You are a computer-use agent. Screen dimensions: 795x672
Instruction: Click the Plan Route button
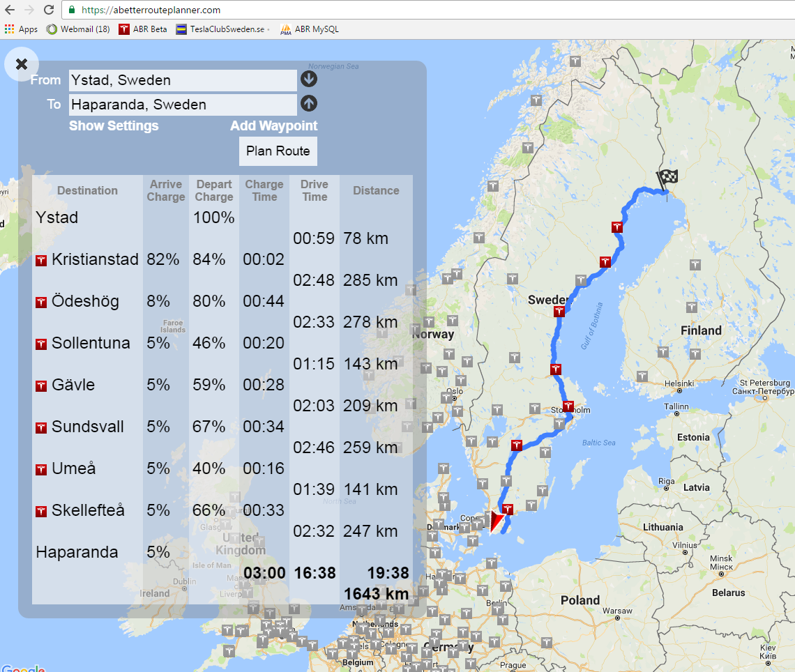coord(278,151)
